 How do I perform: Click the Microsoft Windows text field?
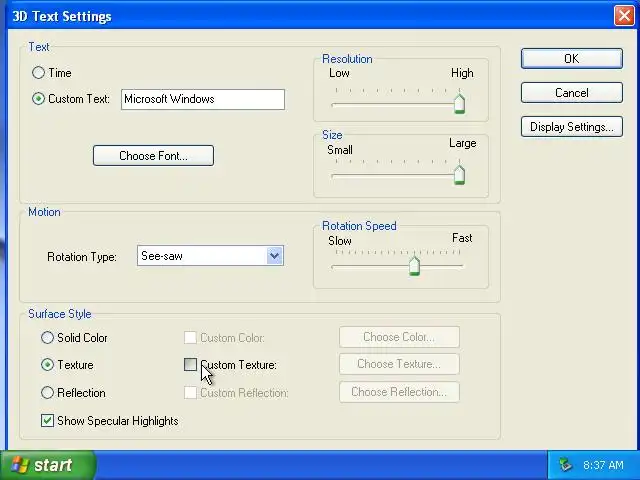[x=203, y=99]
